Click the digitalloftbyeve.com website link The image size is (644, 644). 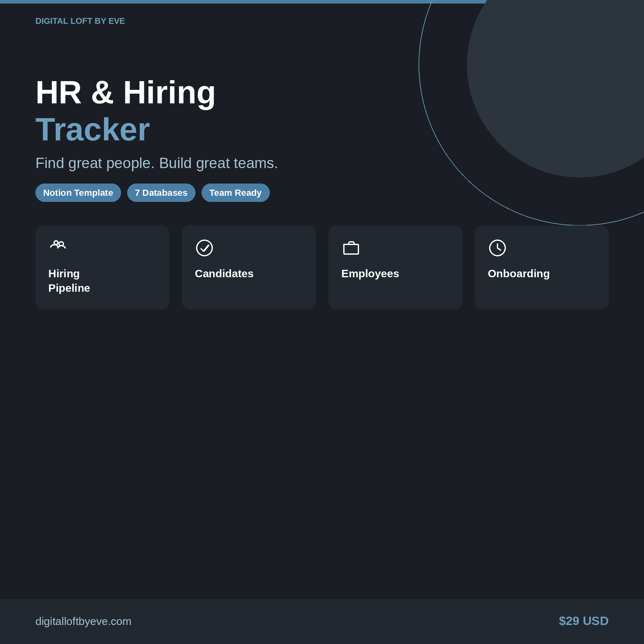[x=83, y=621]
